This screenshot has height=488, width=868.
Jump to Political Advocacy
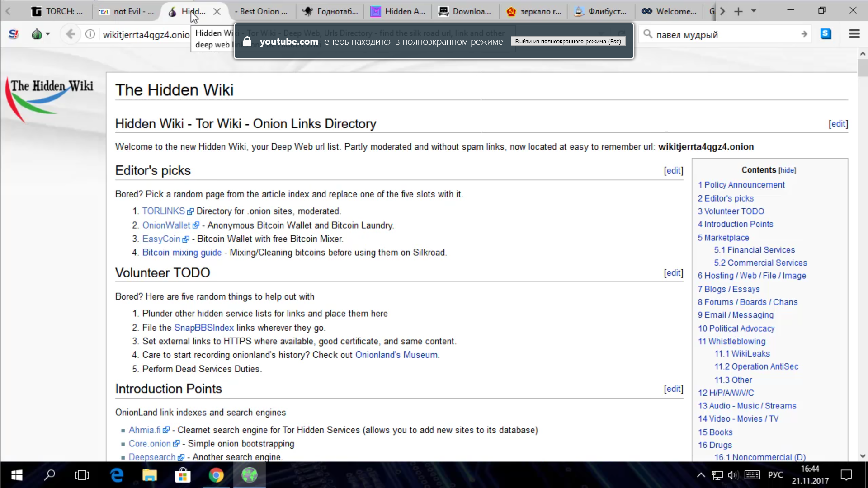click(x=736, y=328)
